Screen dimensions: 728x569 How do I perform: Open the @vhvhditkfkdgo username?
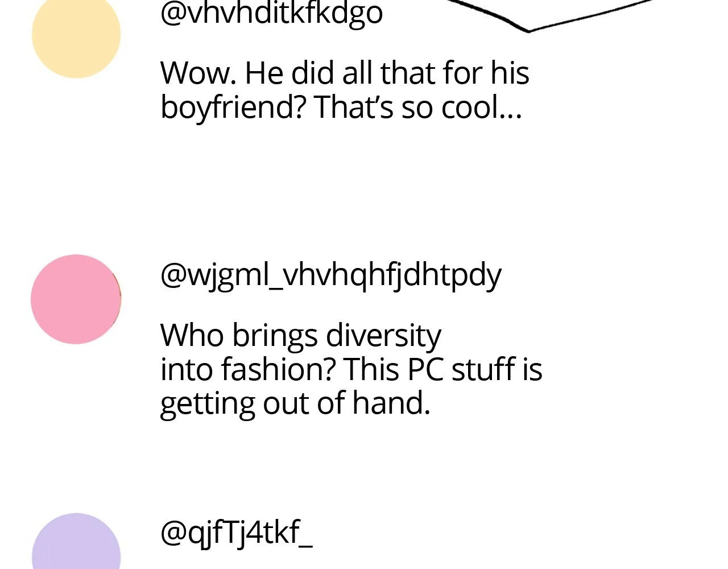271,14
